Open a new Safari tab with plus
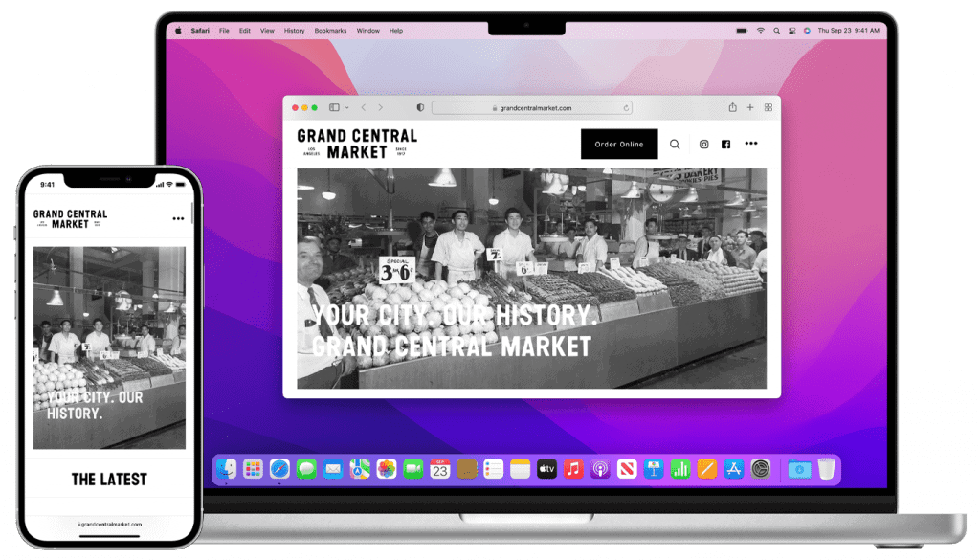The height and width of the screenshot is (560, 980). (750, 107)
